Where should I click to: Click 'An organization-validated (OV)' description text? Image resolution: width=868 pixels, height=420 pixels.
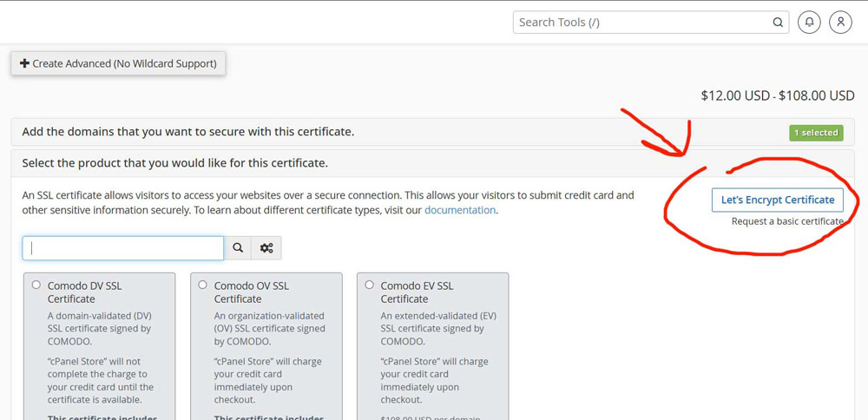pyautogui.click(x=270, y=328)
